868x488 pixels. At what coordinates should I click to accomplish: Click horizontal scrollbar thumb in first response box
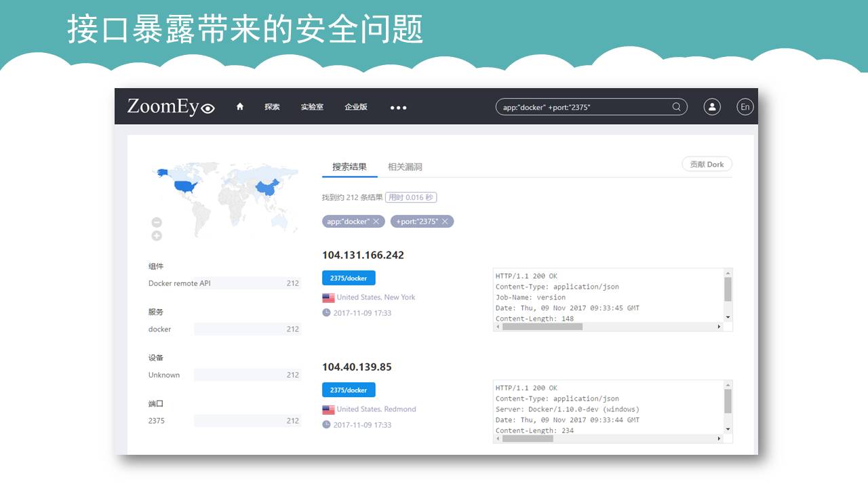click(542, 327)
